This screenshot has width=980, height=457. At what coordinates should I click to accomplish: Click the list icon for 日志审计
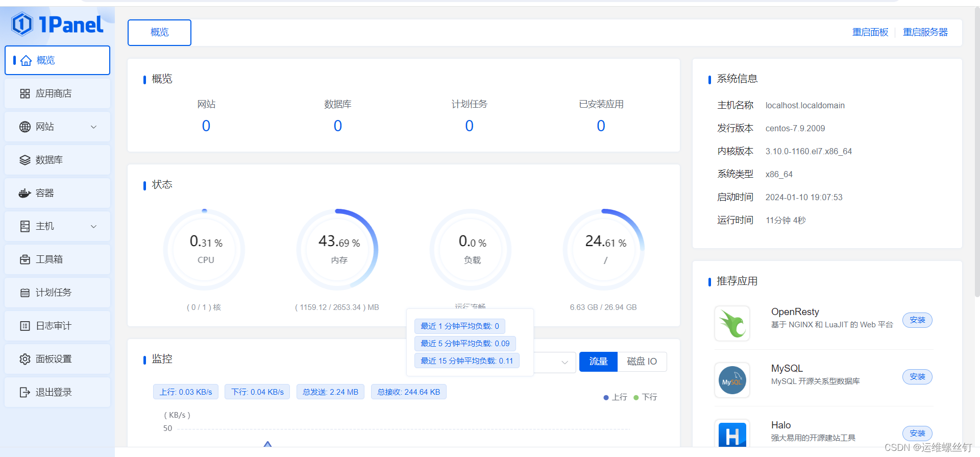coord(24,326)
